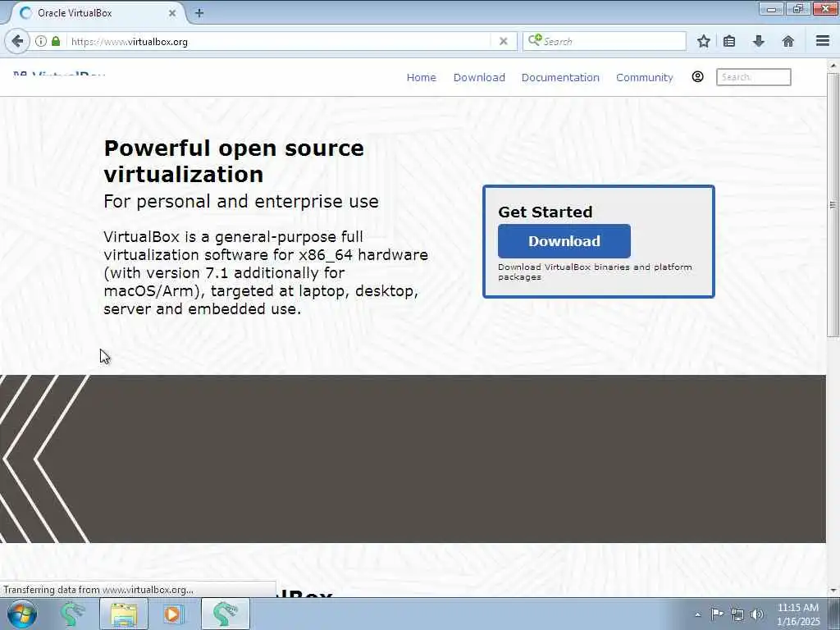This screenshot has height=630, width=840.
Task: Open volume speaker tray icon
Action: 757,614
